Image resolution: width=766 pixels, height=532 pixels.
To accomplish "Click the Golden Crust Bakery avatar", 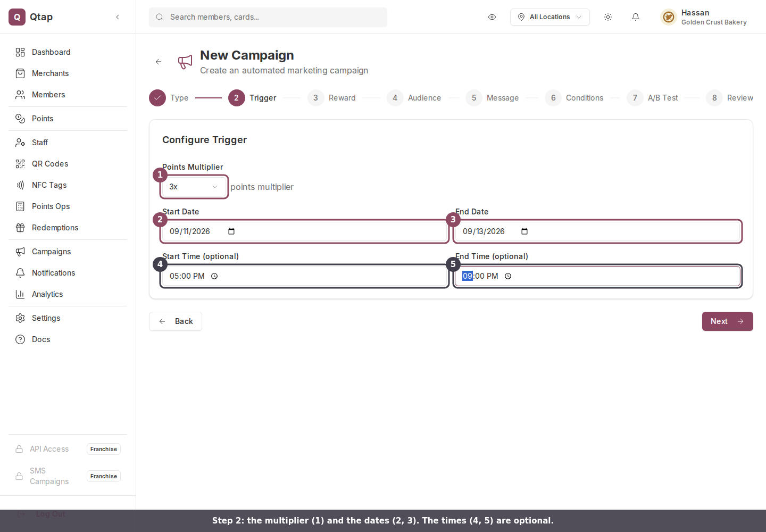I will (669, 17).
